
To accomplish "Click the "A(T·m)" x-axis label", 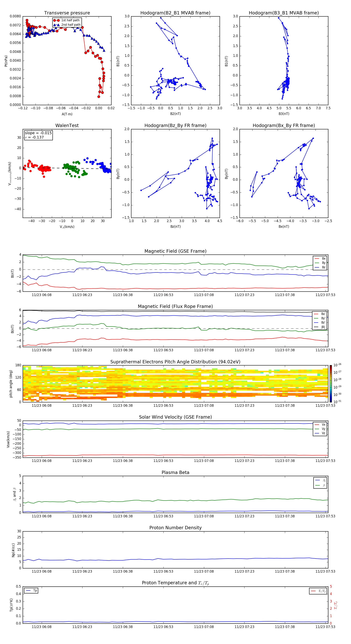I will click(x=67, y=114).
